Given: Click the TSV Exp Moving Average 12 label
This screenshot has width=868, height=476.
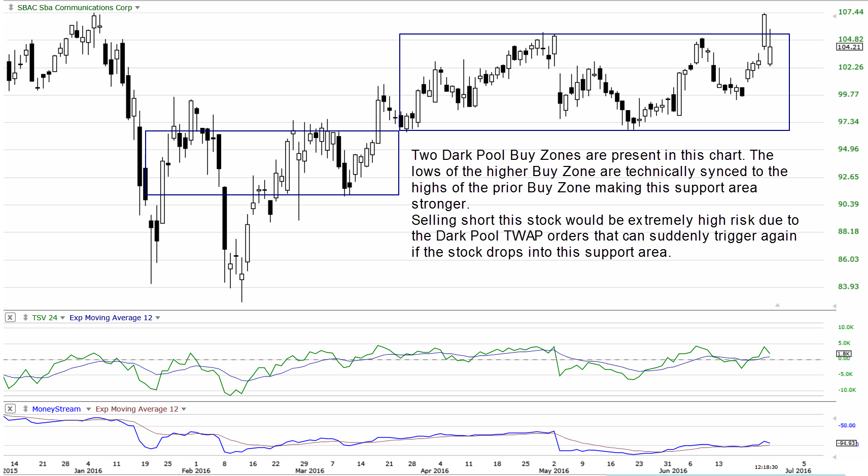Looking at the screenshot, I should (111, 318).
